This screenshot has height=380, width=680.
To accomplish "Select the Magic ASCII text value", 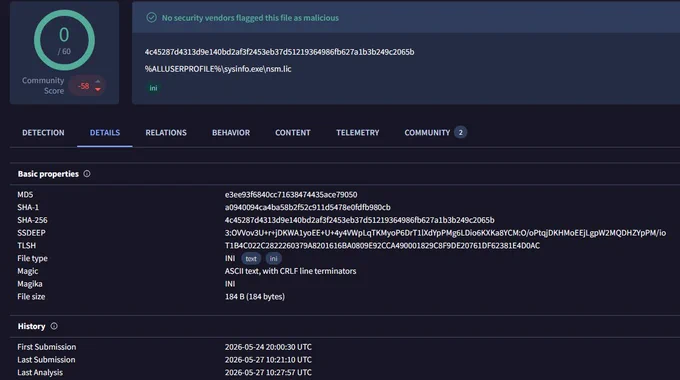I will click(290, 271).
